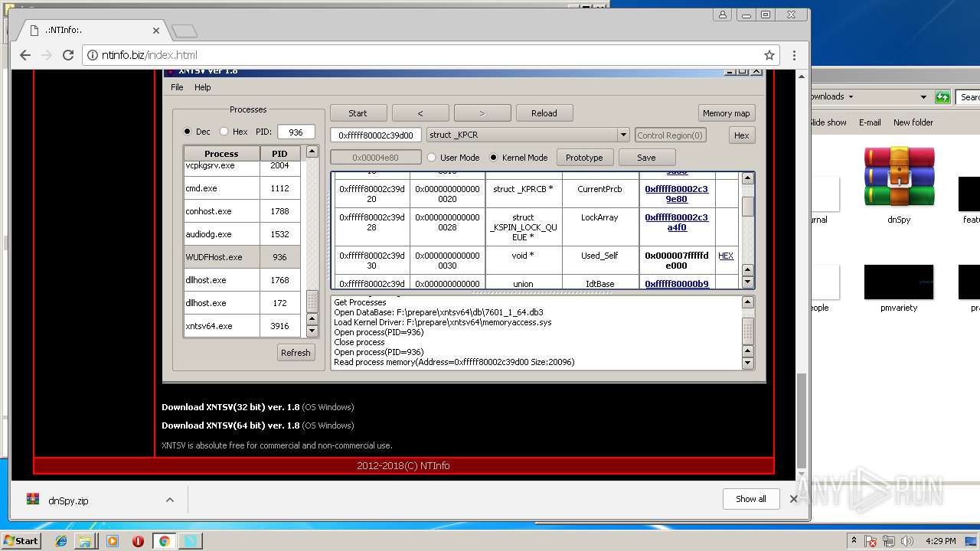This screenshot has width=980, height=551.
Task: Close the NTInfo browser tab
Action: coord(156,31)
